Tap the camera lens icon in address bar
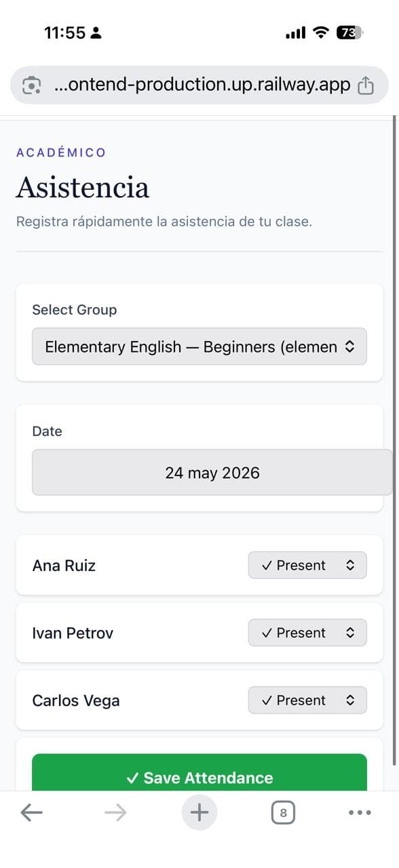Image resolution: width=399 pixels, height=868 pixels. 31,85
